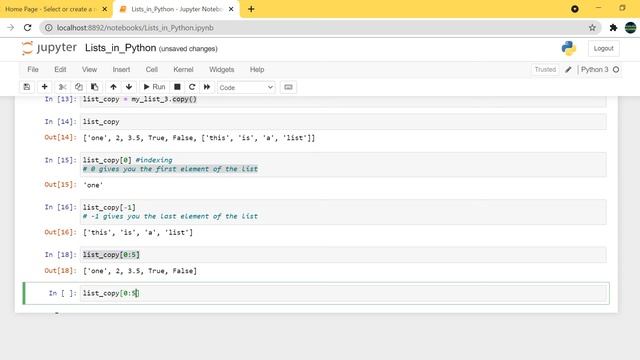Click Out[14] output list text
This screenshot has width=640, height=360.
pos(199,138)
